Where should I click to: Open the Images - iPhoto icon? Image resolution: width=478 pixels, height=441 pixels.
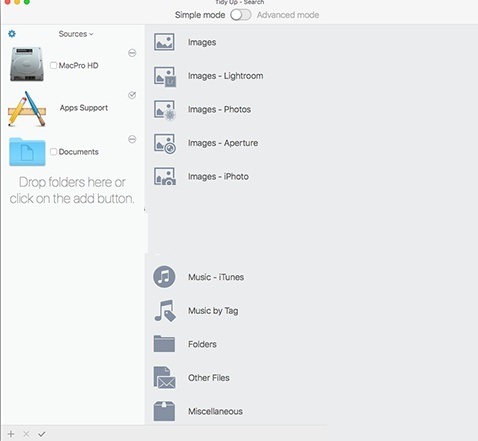click(164, 177)
